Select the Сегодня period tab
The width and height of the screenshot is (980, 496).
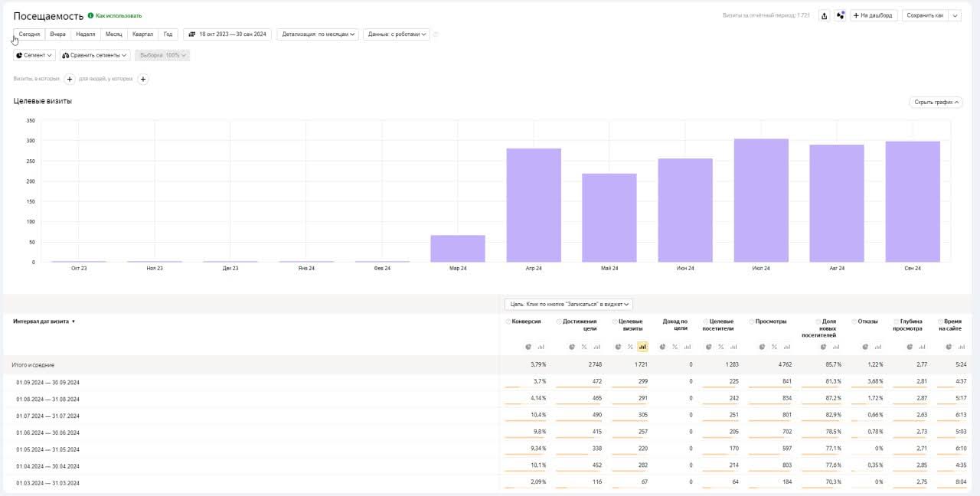[x=29, y=34]
